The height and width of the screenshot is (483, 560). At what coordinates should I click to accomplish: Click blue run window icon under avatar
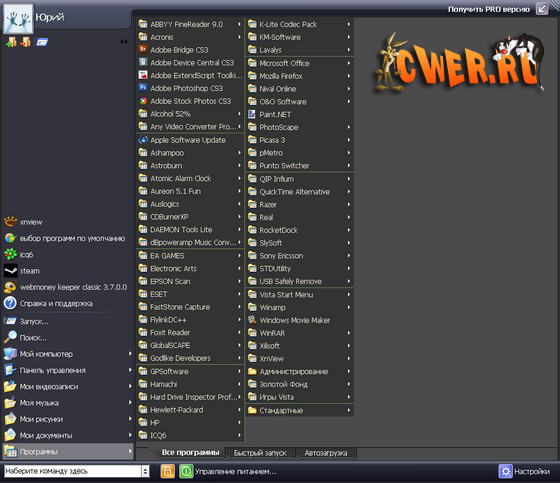[42, 42]
